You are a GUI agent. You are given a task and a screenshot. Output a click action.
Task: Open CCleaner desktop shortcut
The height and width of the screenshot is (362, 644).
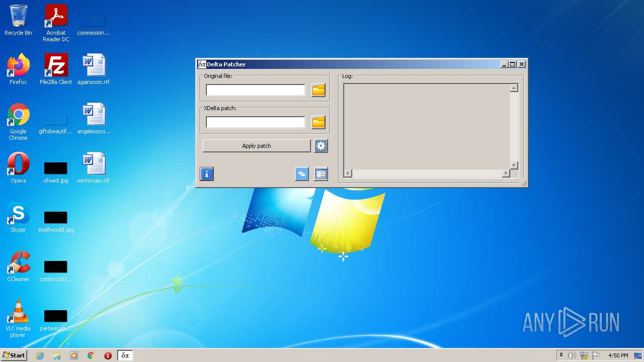18,266
